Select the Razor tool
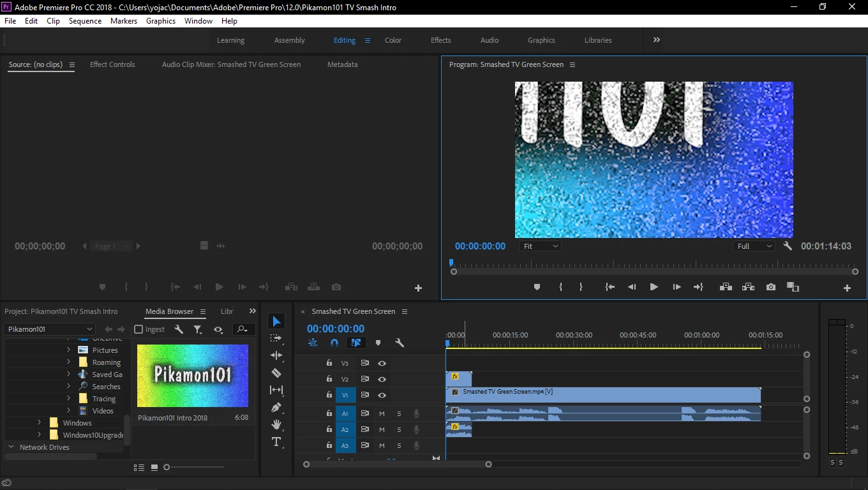 tap(276, 373)
